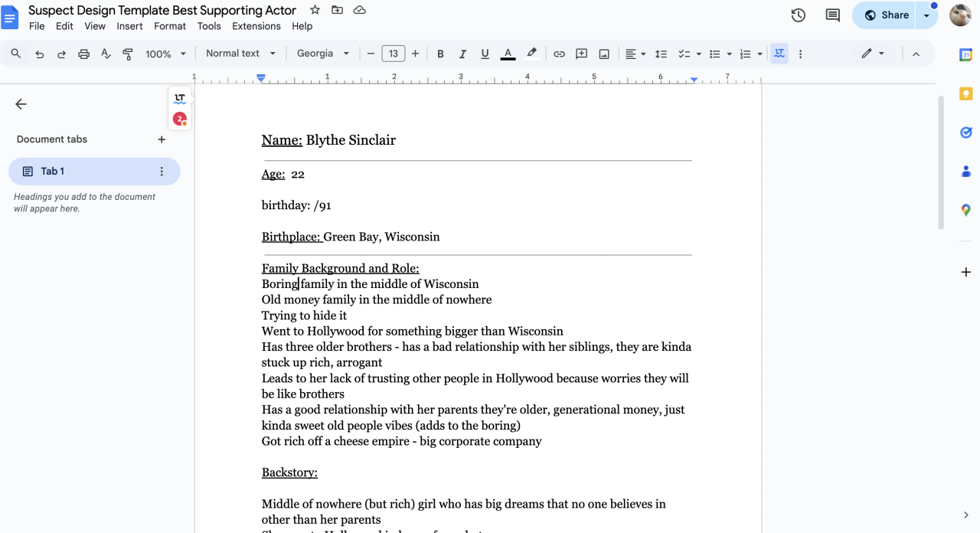Open the File menu
Screen dimensions: 980x533
coord(37,26)
